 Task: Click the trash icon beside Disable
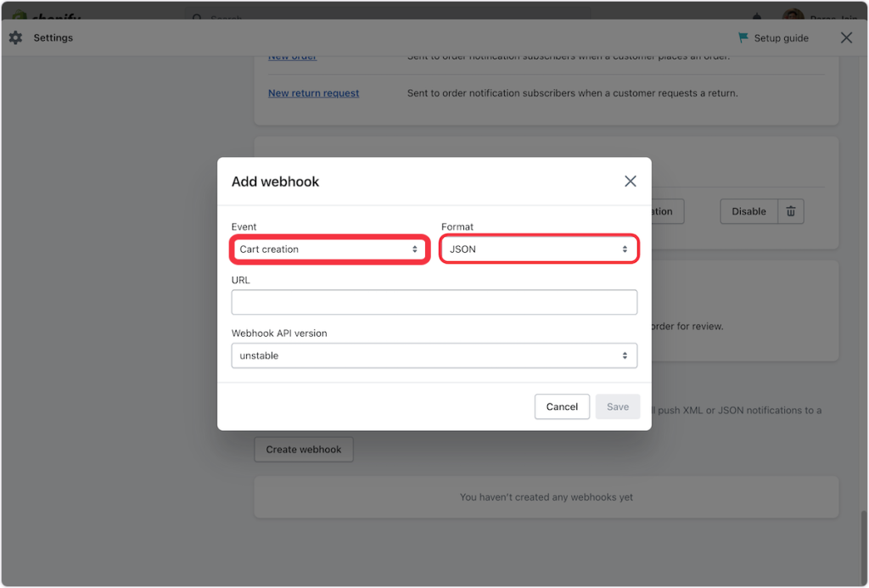791,211
